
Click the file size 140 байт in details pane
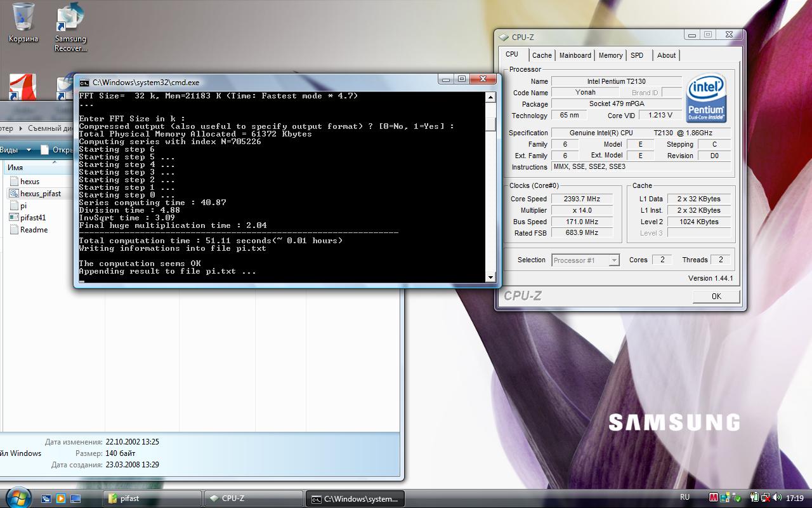click(121, 453)
